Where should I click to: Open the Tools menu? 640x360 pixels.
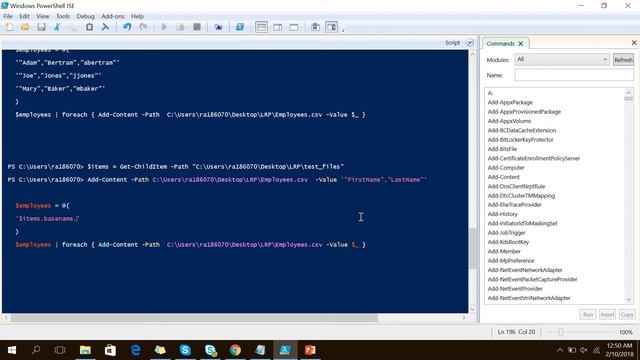click(63, 16)
